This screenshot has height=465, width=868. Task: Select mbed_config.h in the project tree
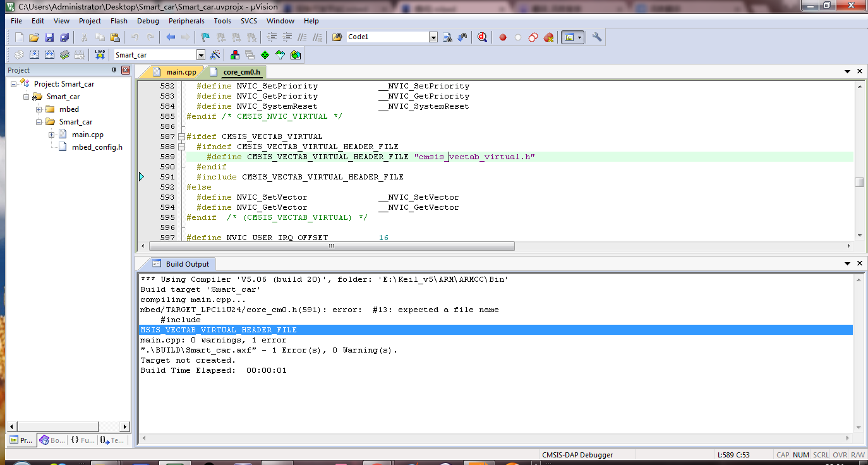[x=97, y=147]
